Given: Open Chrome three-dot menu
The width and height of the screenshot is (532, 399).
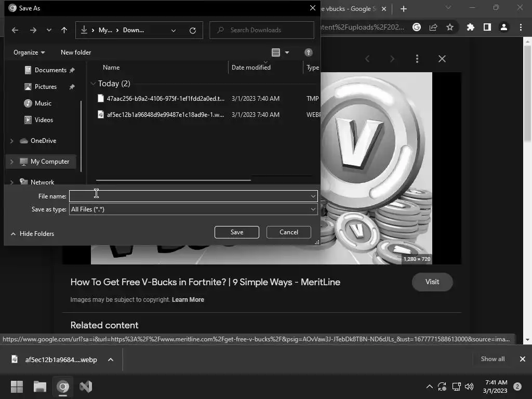Looking at the screenshot, I should (x=521, y=27).
